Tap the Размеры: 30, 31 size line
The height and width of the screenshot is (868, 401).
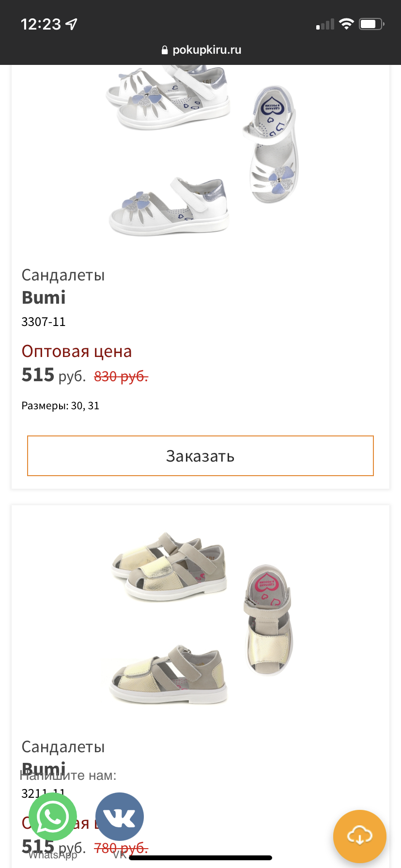click(61, 406)
